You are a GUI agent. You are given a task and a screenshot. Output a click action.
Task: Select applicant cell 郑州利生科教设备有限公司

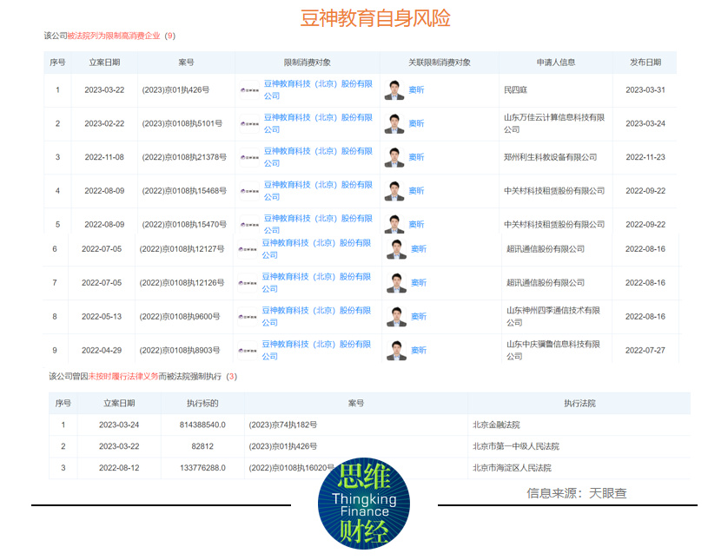click(x=550, y=157)
